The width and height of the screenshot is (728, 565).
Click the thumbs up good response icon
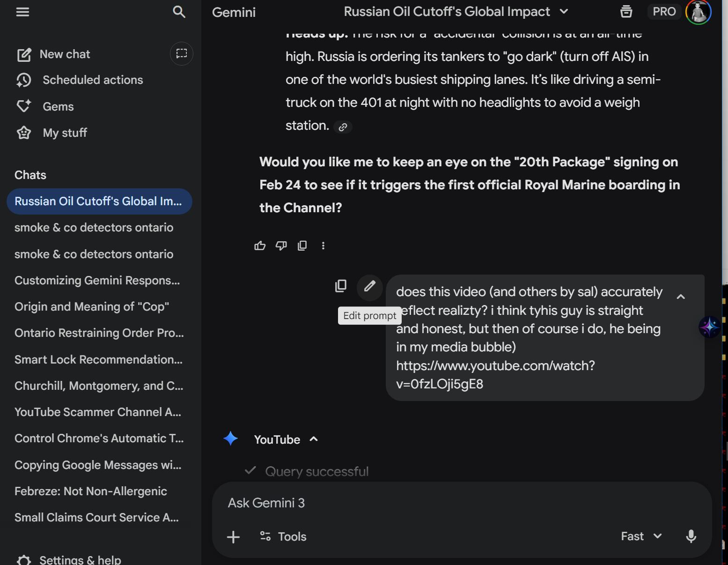pos(260,245)
